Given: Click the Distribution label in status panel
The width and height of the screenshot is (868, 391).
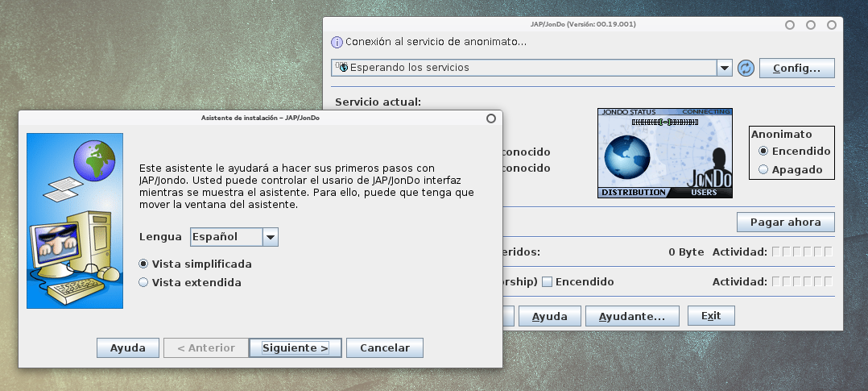Looking at the screenshot, I should click(x=634, y=193).
